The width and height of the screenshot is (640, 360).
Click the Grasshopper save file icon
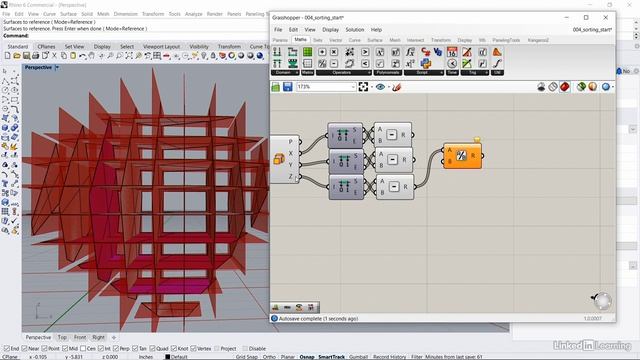tap(288, 87)
